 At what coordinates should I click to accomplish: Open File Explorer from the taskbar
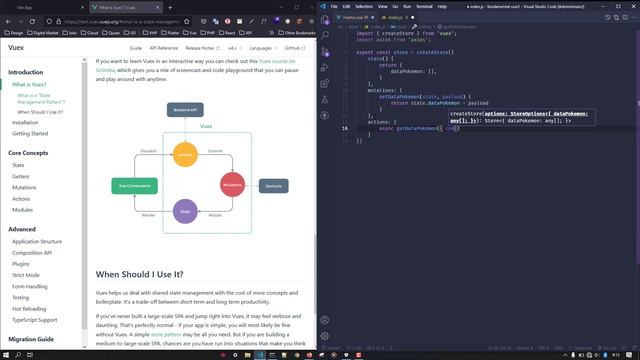click(247, 355)
